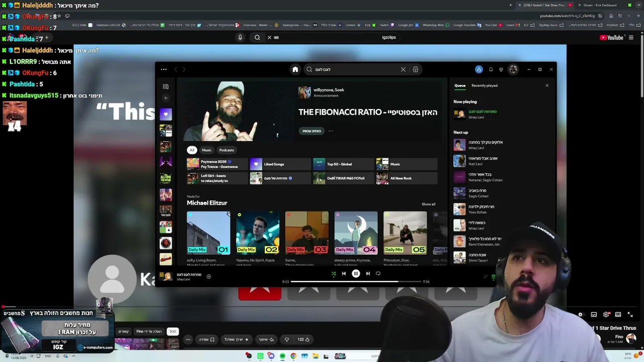
Task: Start YouTube voice search microphone
Action: (x=240, y=37)
